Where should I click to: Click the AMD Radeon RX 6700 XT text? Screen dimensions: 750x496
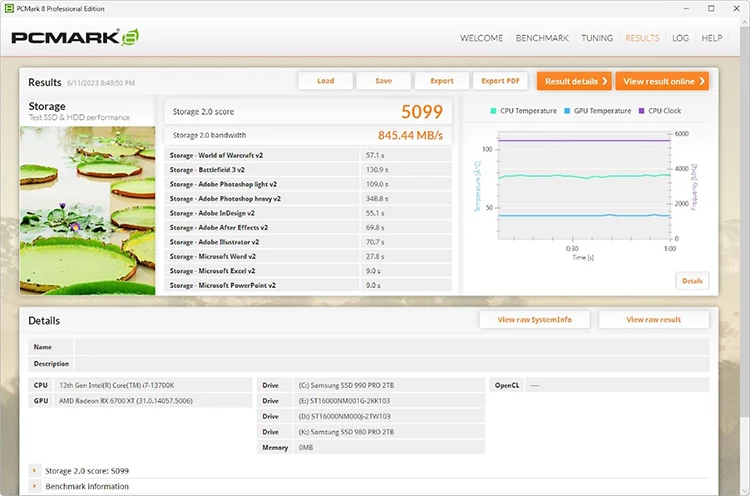126,401
